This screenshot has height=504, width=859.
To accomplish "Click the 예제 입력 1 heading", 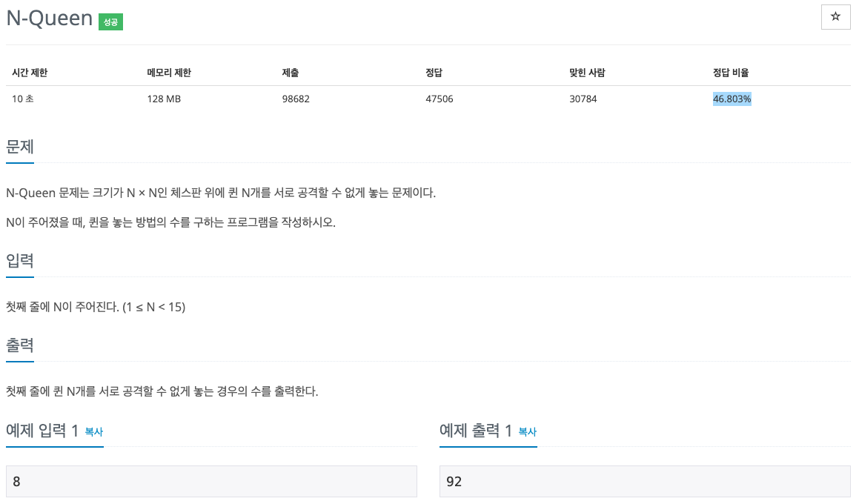I will coord(44,431).
